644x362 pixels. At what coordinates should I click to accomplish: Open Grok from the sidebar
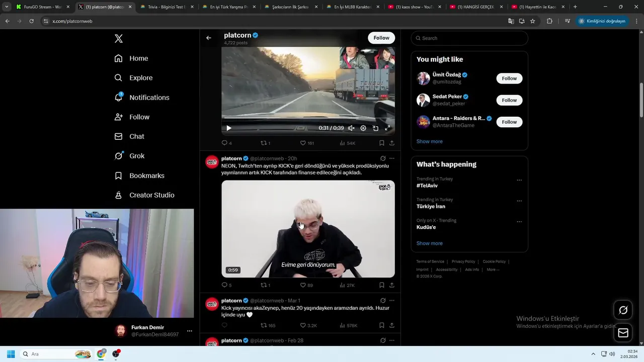(x=129, y=156)
